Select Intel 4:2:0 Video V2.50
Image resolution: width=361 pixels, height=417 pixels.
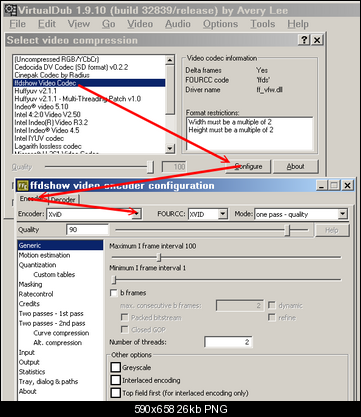89,115
